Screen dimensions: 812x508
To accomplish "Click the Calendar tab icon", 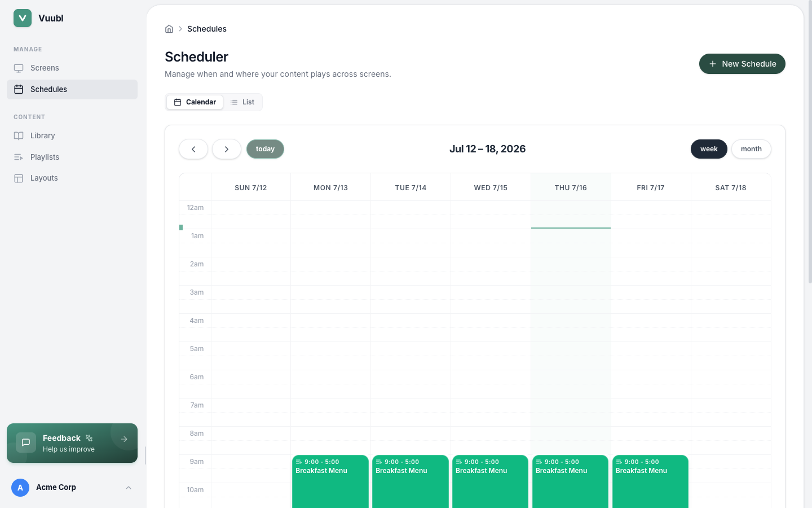I will (178, 102).
